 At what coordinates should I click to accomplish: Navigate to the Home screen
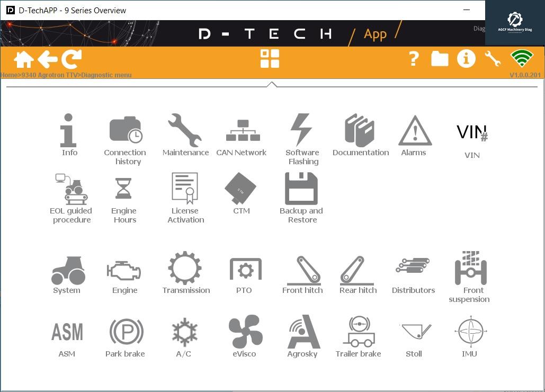pyautogui.click(x=23, y=59)
